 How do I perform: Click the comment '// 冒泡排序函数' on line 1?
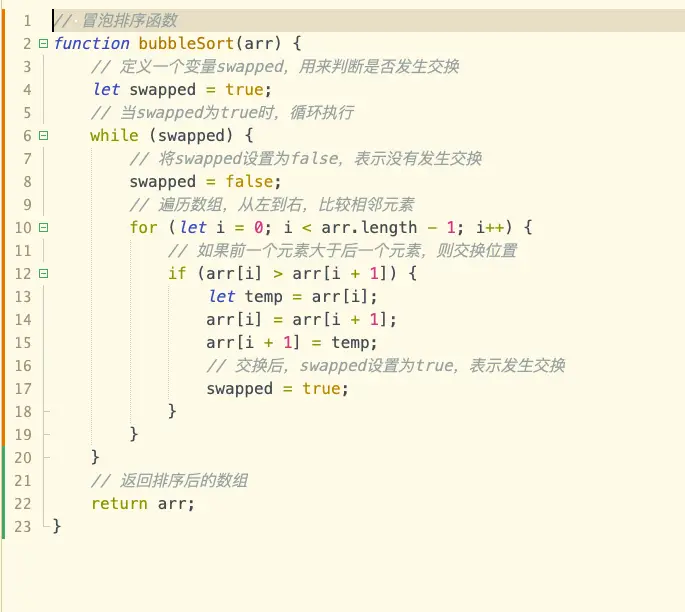pyautogui.click(x=116, y=21)
